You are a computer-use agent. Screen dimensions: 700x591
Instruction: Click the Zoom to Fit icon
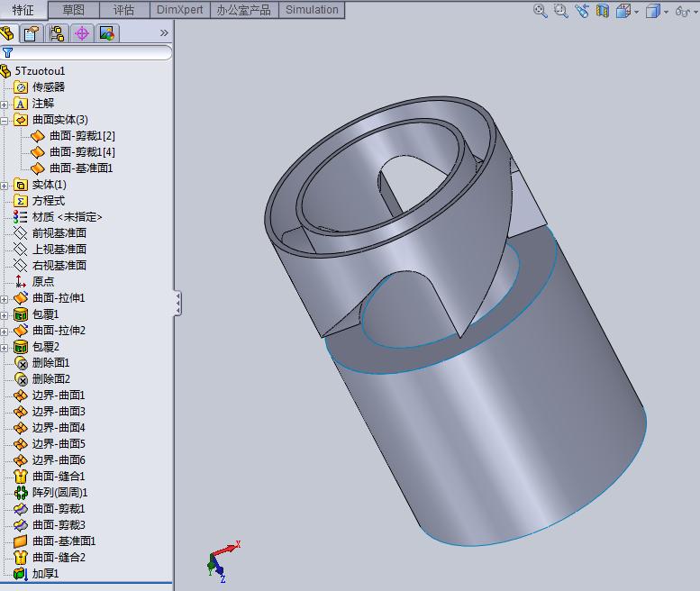[x=541, y=11]
